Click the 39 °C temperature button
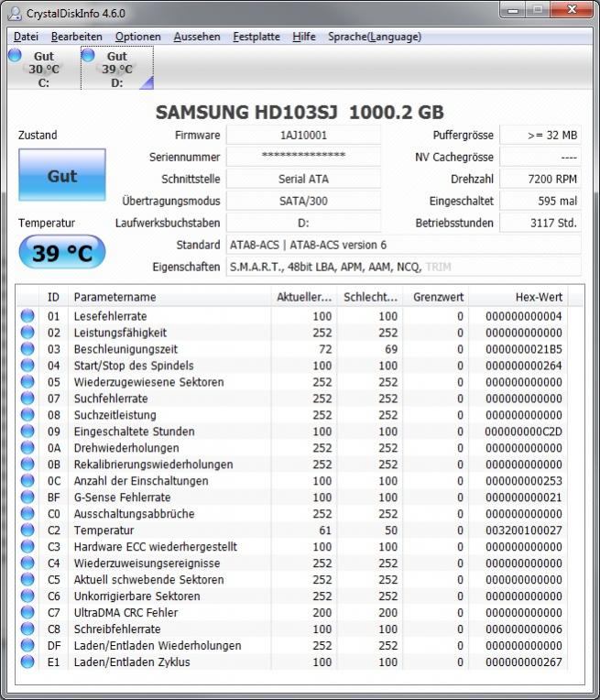Viewport: 600px width, 700px height. coord(62,253)
